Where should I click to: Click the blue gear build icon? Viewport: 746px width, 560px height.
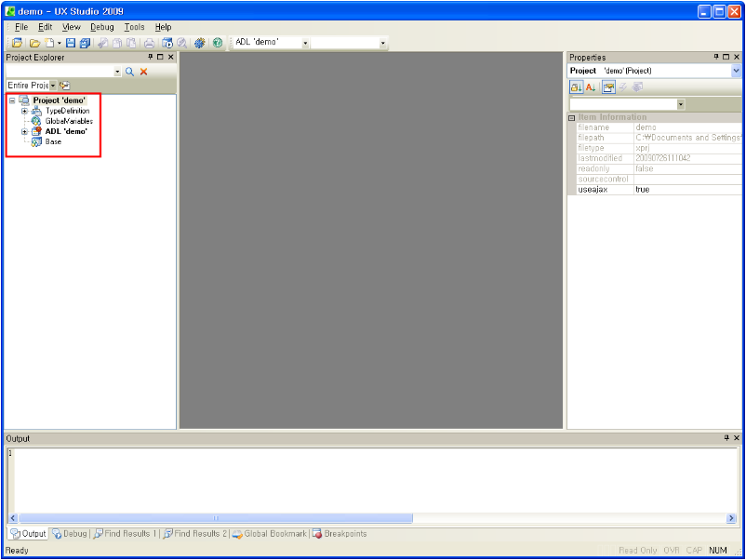click(199, 43)
